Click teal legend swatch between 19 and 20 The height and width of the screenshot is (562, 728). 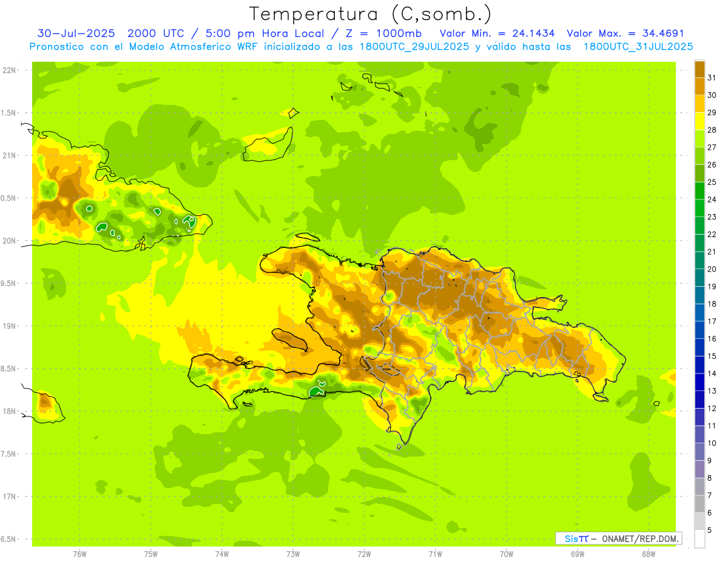point(699,278)
